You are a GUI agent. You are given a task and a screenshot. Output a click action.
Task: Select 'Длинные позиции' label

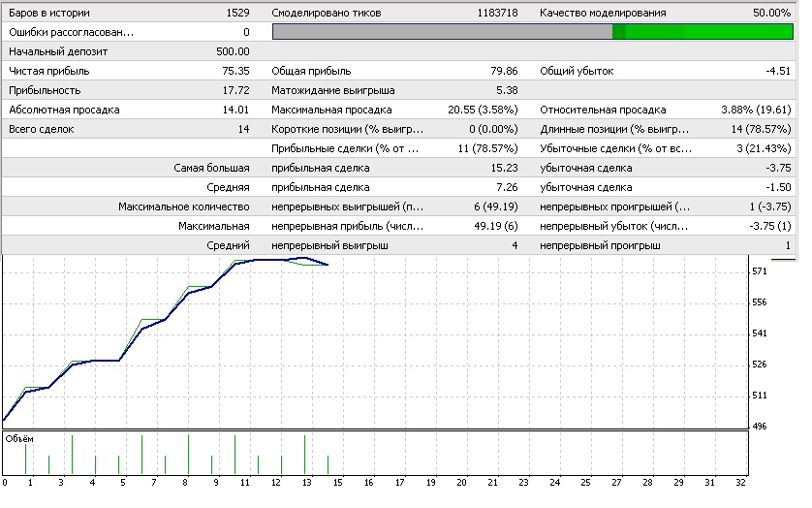[614, 130]
